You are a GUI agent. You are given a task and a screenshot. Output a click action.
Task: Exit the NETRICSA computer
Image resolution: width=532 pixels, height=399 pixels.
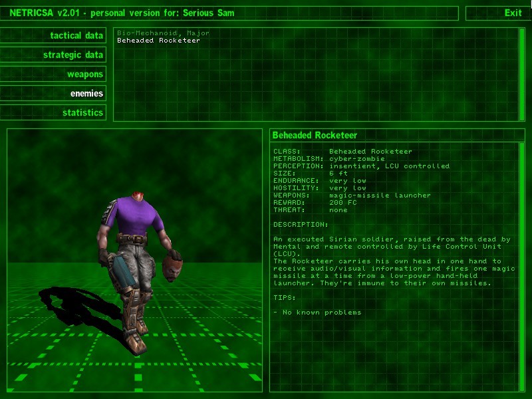pos(498,13)
